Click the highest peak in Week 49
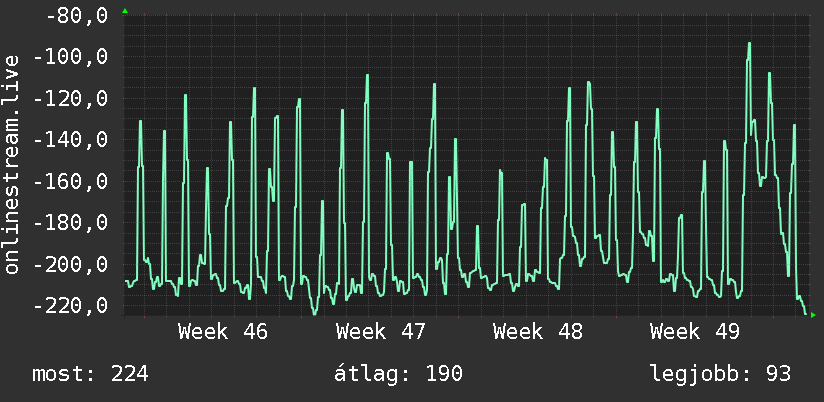This screenshot has width=824, height=402. click(749, 44)
